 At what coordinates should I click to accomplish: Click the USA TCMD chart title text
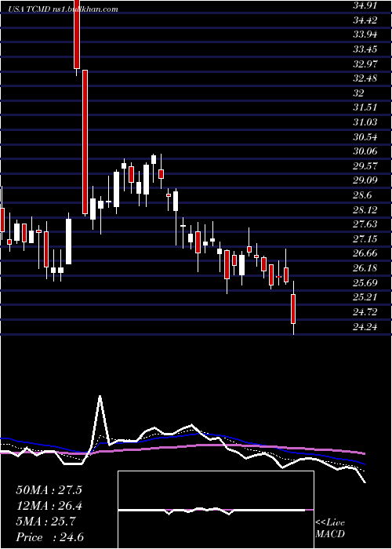[63, 9]
